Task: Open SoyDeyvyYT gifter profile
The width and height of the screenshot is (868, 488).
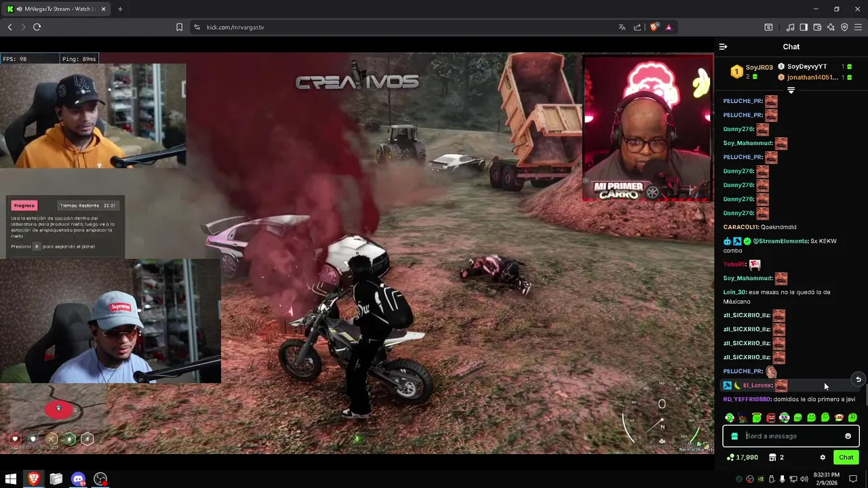Action: 807,66
